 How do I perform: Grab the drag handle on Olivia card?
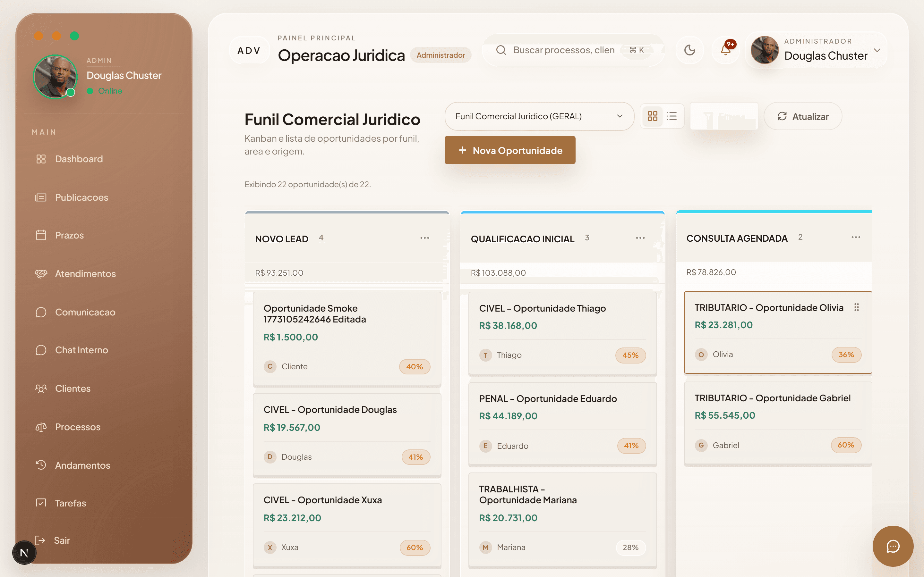(x=856, y=307)
